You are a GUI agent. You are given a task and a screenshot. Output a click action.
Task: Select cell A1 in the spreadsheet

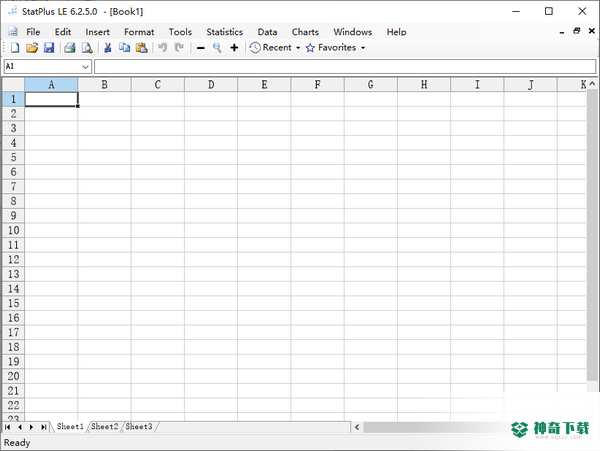51,99
